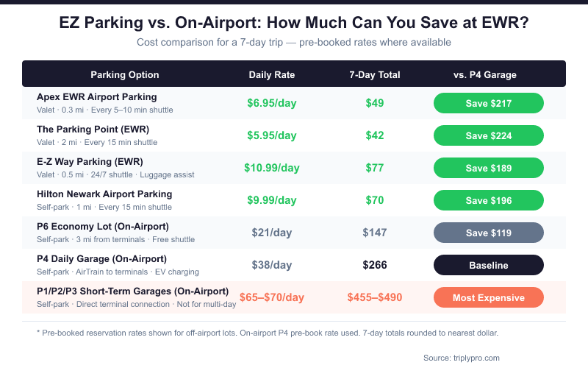The width and height of the screenshot is (588, 368).
Task: Click the "$5.95/day" daily rate value
Action: coord(271,135)
